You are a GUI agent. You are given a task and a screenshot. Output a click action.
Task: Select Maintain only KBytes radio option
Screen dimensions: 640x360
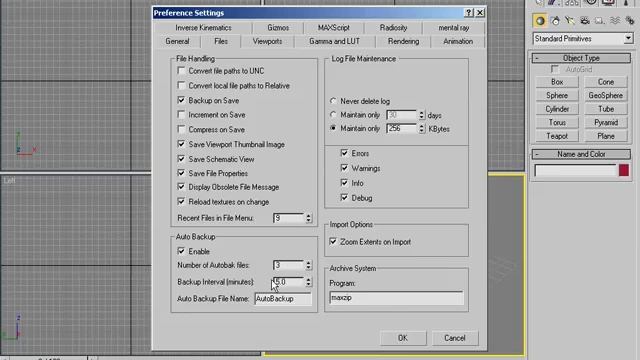pyautogui.click(x=333, y=128)
